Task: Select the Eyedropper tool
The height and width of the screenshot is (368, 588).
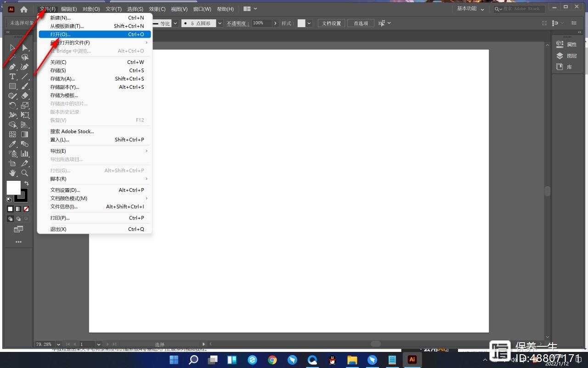Action: 12,144
